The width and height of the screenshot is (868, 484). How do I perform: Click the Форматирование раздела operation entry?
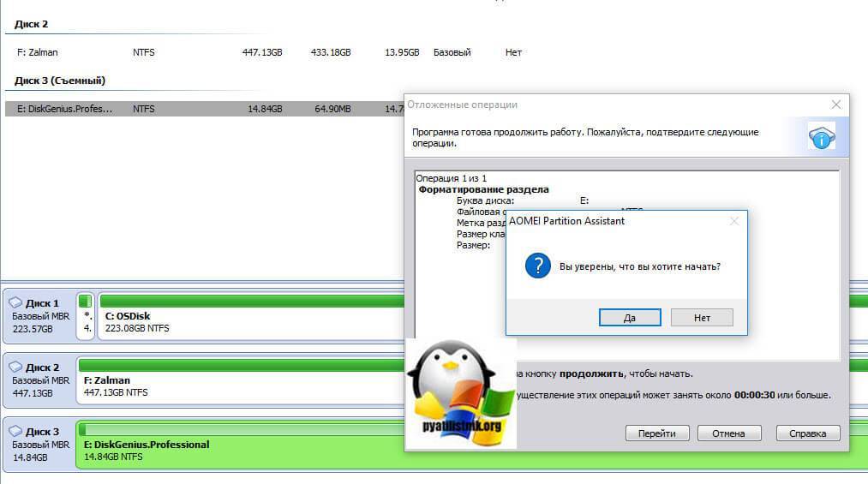tap(483, 189)
